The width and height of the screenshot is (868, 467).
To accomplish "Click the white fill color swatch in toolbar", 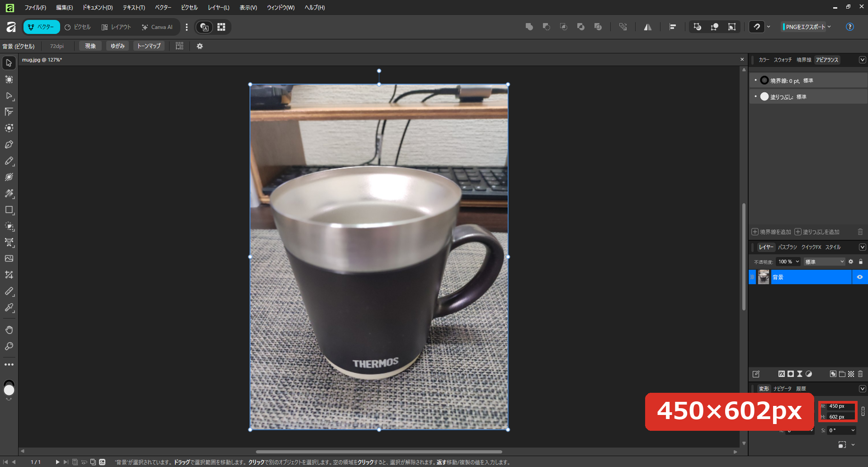I will pyautogui.click(x=9, y=390).
